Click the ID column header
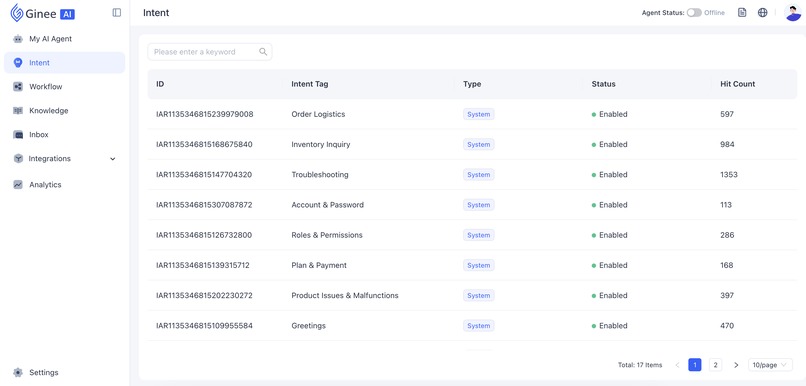This screenshot has width=806, height=386. (160, 84)
